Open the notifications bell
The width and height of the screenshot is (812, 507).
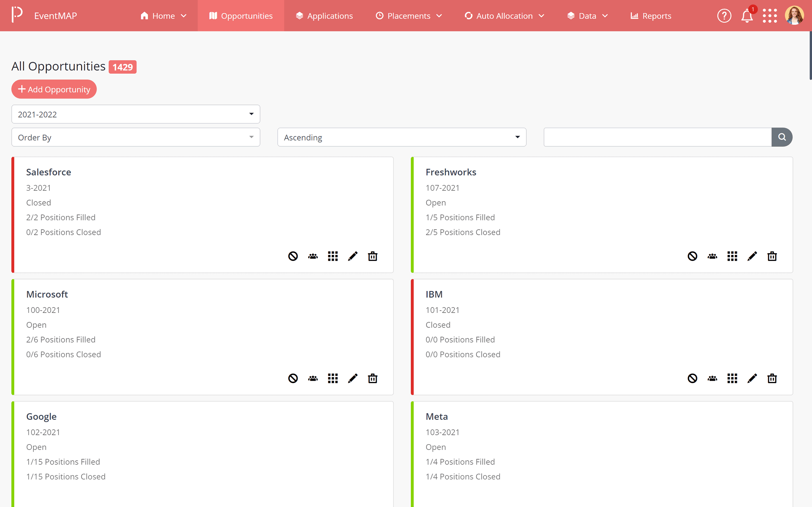[747, 16]
